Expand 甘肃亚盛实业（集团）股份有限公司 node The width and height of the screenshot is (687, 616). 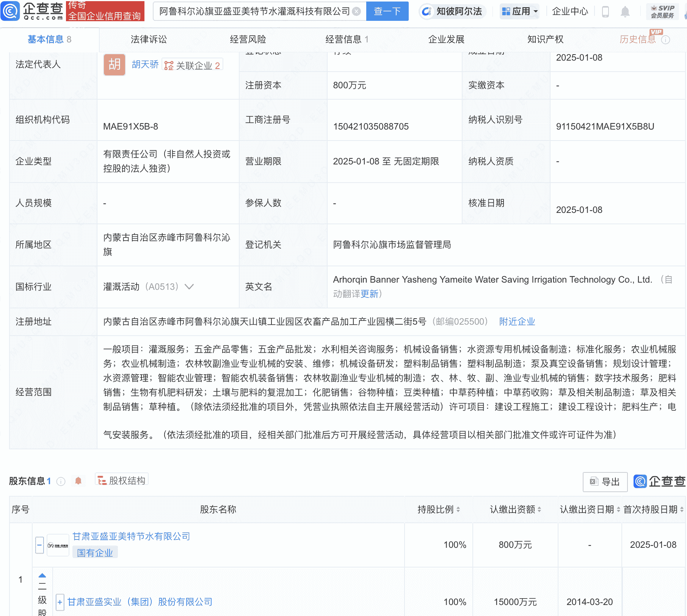(x=60, y=602)
